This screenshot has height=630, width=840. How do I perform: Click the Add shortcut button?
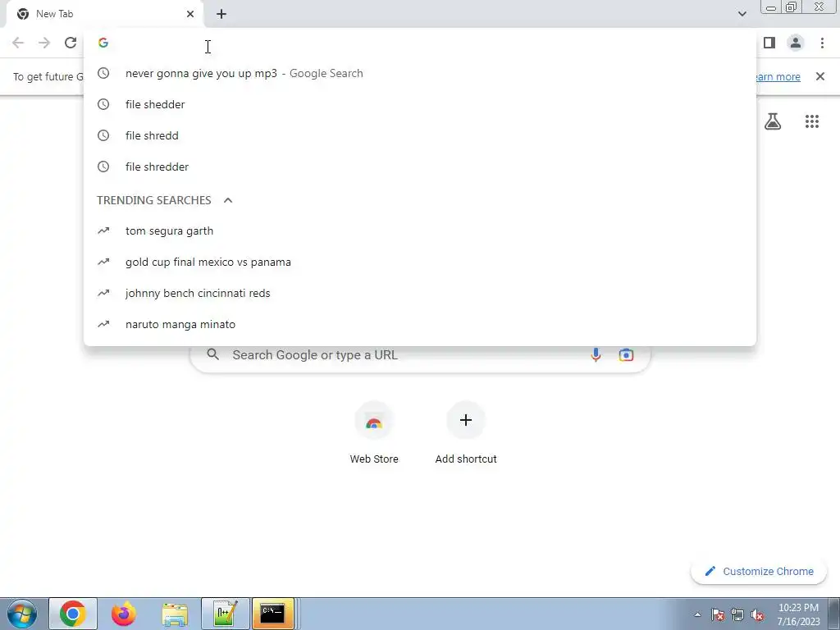coord(466,434)
